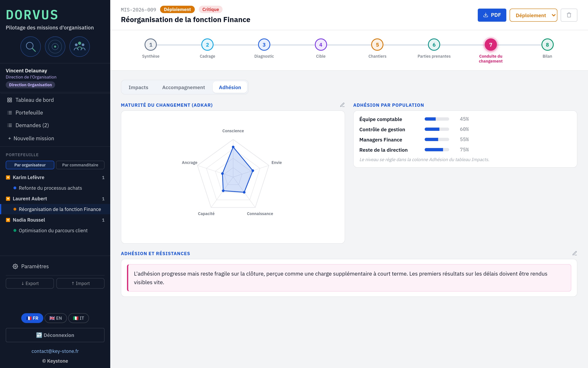588x368 pixels.
Task: Edit the ADKAR maturity section pencil
Action: coord(342,105)
